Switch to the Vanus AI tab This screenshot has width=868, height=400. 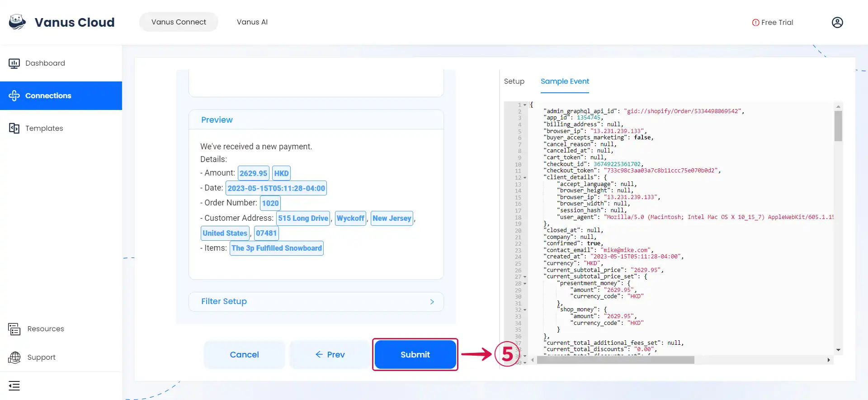click(252, 22)
